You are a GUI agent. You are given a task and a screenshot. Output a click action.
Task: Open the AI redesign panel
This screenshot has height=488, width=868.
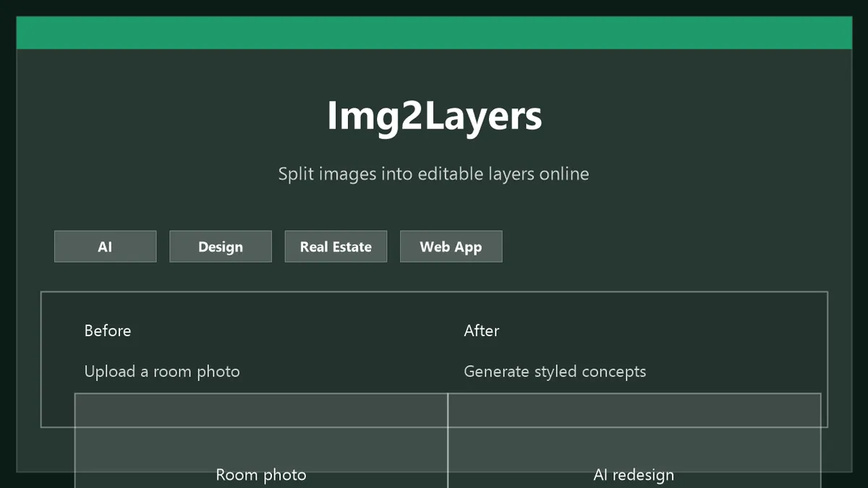(634, 441)
